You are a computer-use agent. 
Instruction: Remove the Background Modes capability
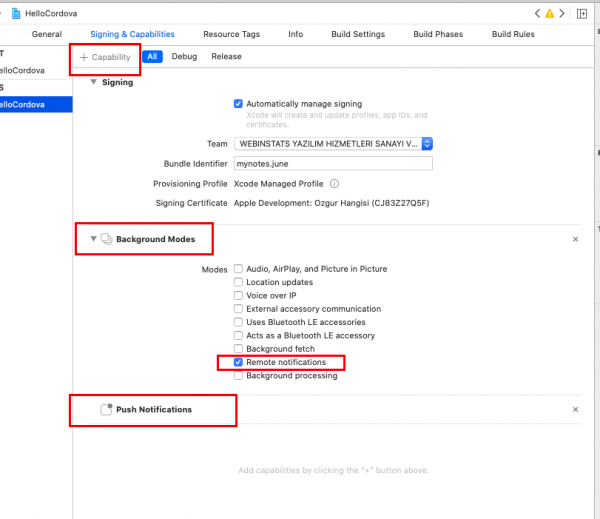click(x=575, y=239)
